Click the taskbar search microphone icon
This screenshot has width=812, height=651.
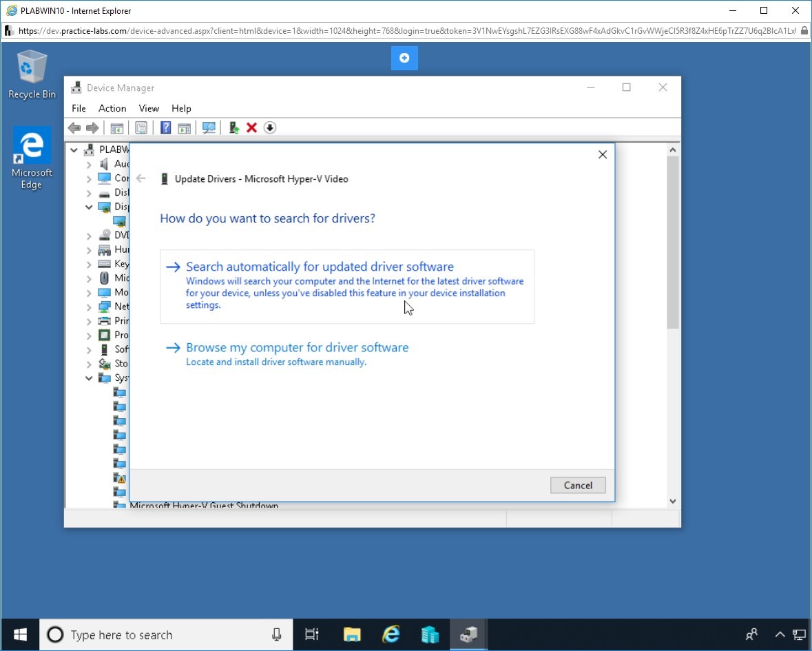[x=277, y=634]
